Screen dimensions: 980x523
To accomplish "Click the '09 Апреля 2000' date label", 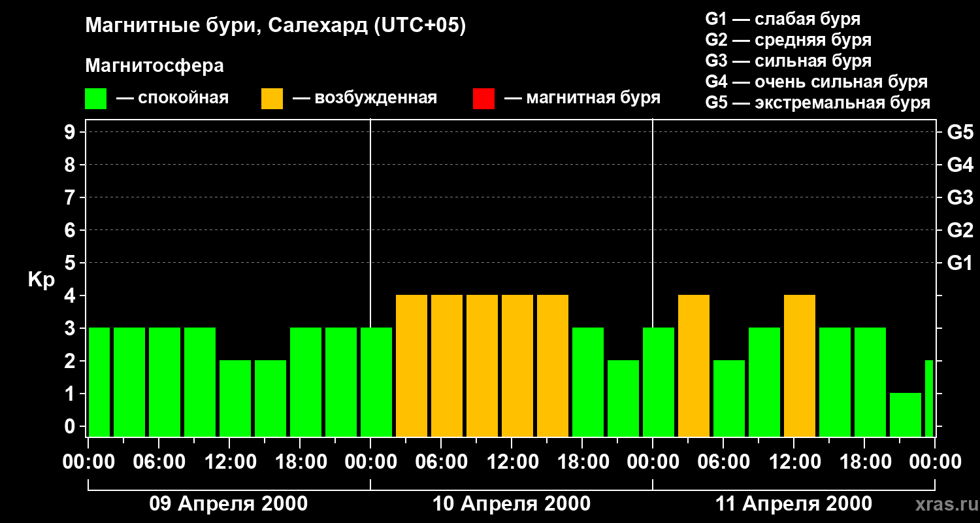I will point(229,504).
